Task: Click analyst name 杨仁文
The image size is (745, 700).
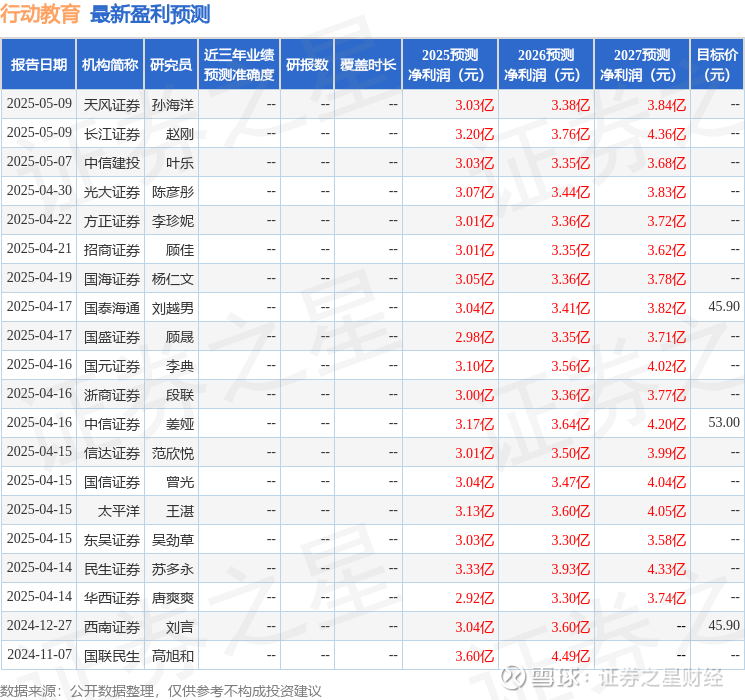Action: click(172, 279)
